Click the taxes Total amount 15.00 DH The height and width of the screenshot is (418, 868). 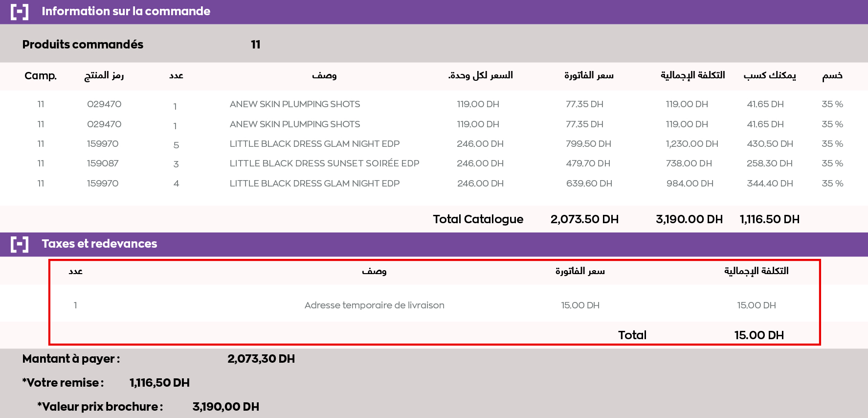759,335
